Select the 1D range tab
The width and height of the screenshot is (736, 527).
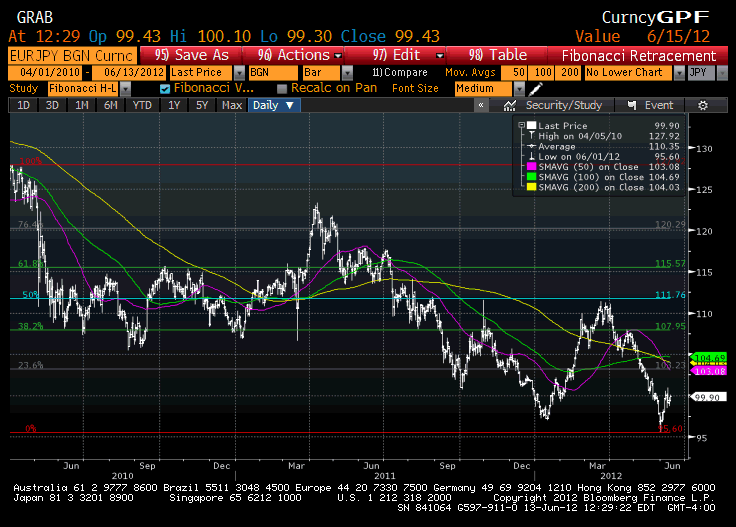point(23,105)
